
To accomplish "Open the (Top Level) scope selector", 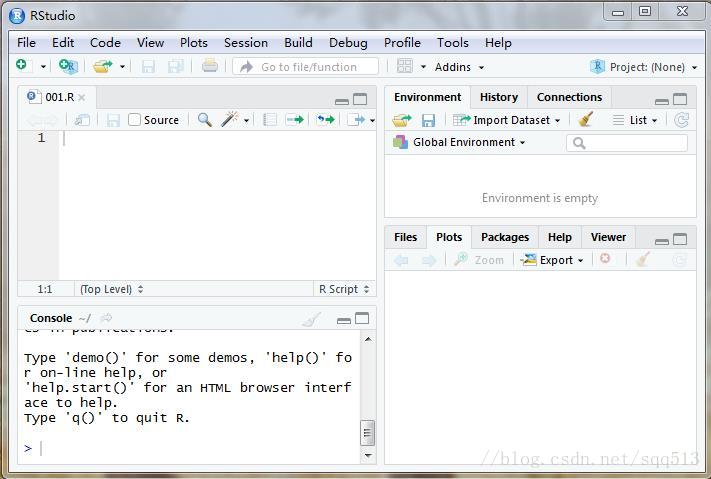I will [x=112, y=289].
